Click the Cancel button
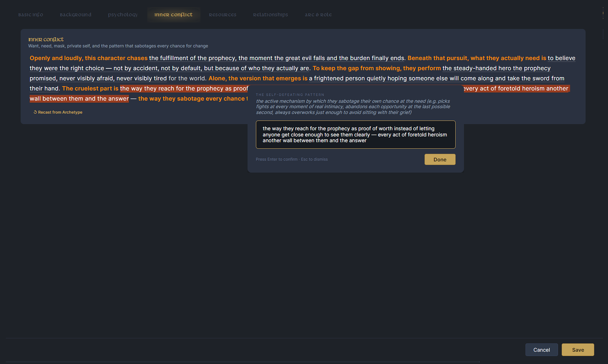The width and height of the screenshot is (608, 364). click(x=541, y=350)
